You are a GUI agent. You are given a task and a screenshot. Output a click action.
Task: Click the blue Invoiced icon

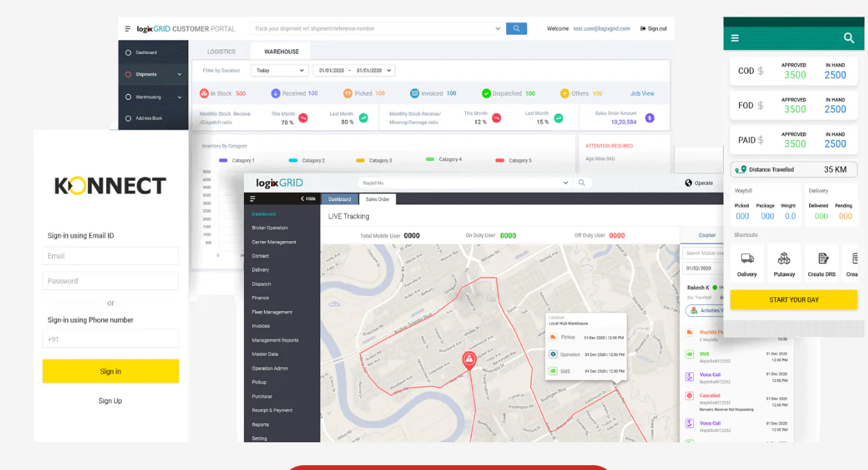point(415,94)
